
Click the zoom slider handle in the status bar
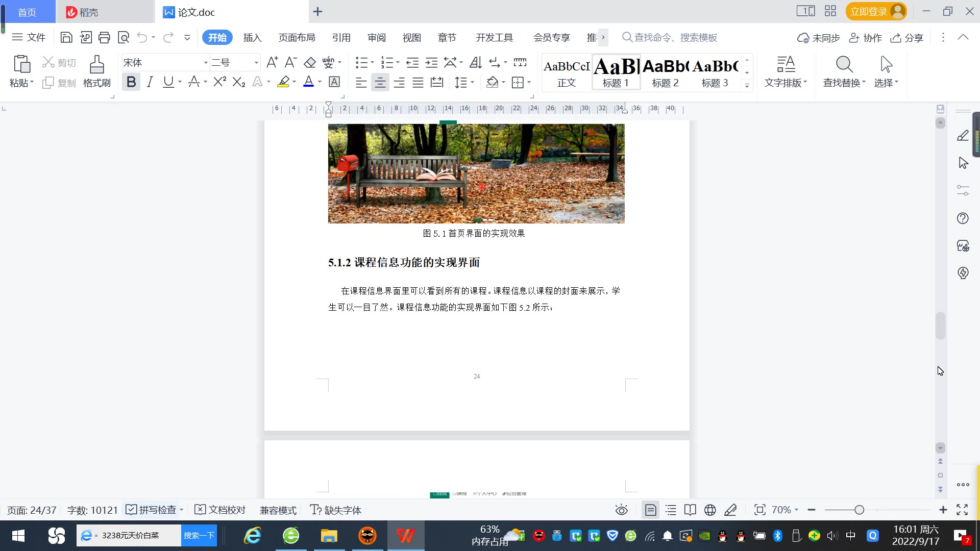pyautogui.click(x=859, y=510)
